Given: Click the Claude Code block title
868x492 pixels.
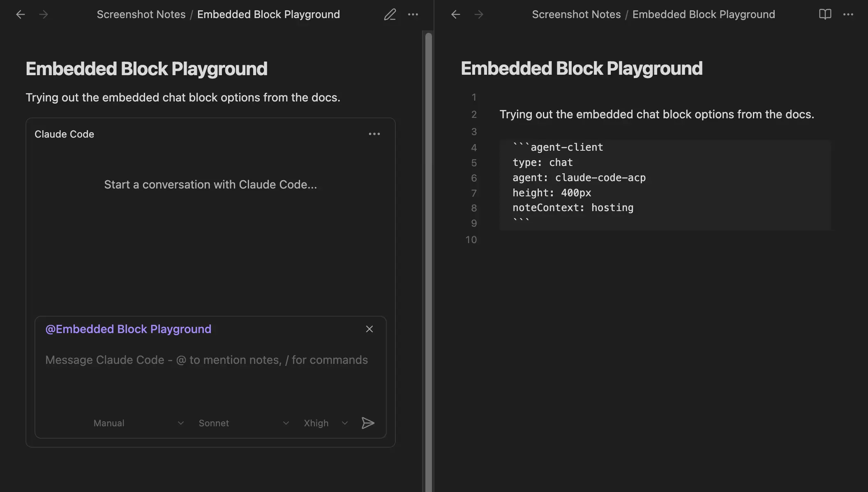Looking at the screenshot, I should pyautogui.click(x=64, y=134).
